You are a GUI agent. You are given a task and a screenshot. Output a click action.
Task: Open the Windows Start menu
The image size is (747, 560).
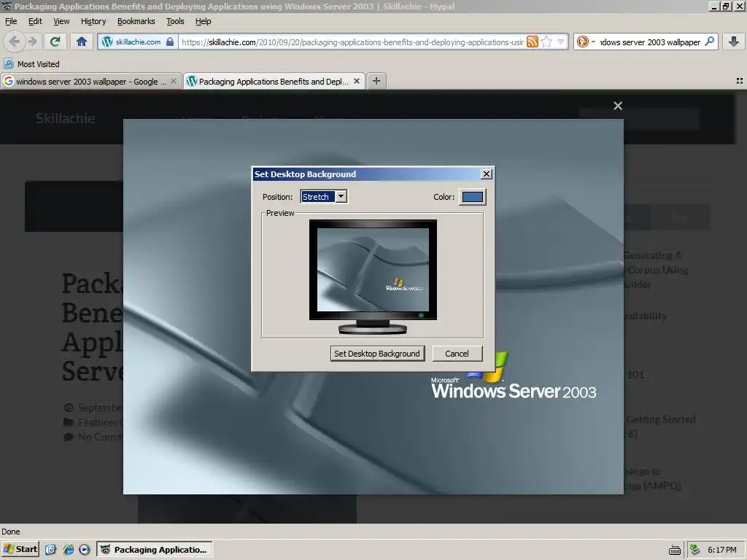pyautogui.click(x=20, y=549)
